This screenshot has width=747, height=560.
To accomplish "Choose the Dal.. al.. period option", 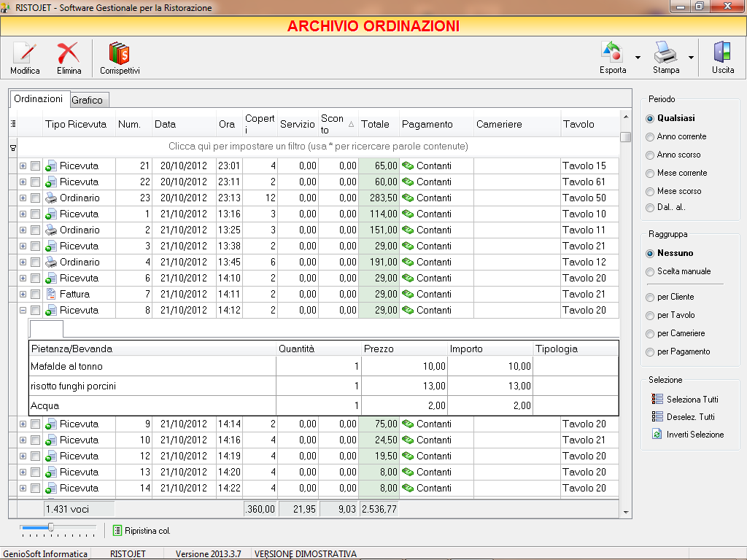I will pos(650,208).
